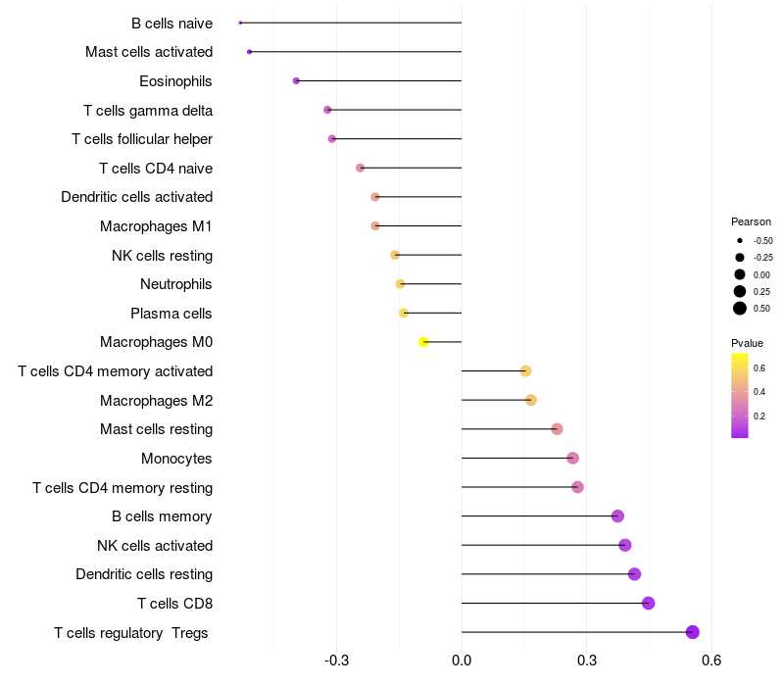Image resolution: width=784 pixels, height=686 pixels.
Task: Select the yellow Macrophages M0 point
Action: coord(423,342)
